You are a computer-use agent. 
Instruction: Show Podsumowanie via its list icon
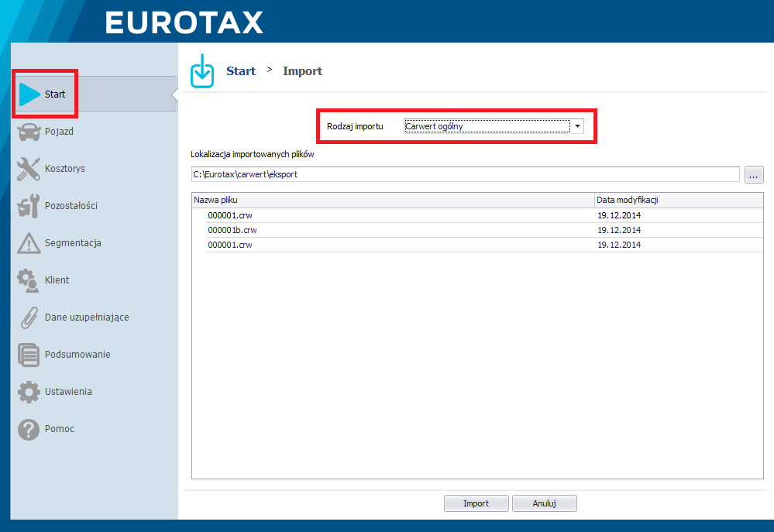(29, 355)
